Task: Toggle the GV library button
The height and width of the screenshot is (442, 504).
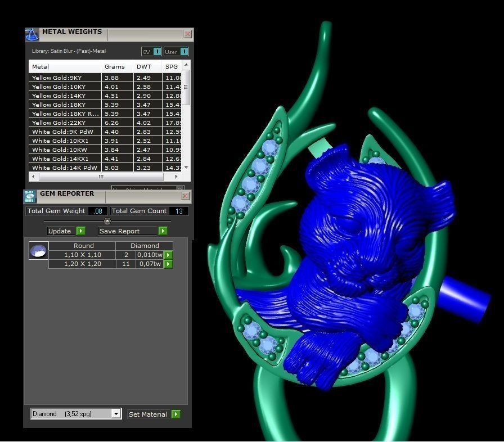Action: (x=151, y=52)
